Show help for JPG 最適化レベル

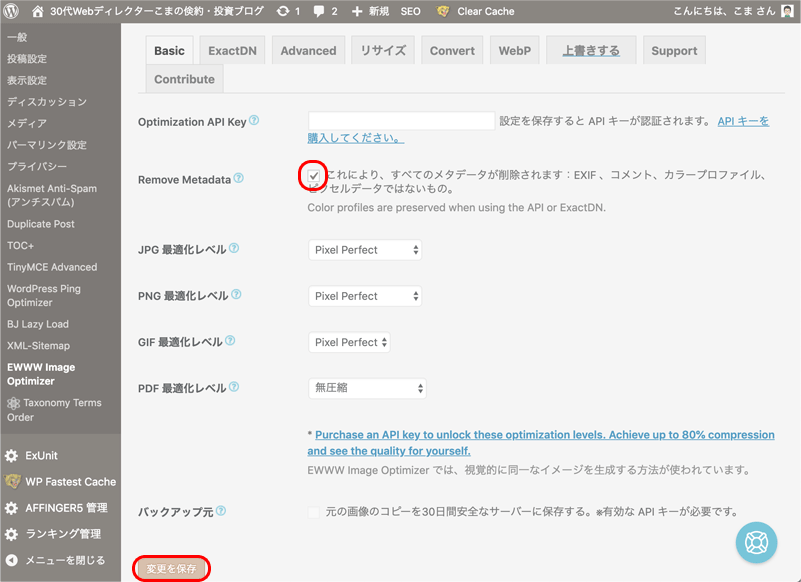click(234, 248)
